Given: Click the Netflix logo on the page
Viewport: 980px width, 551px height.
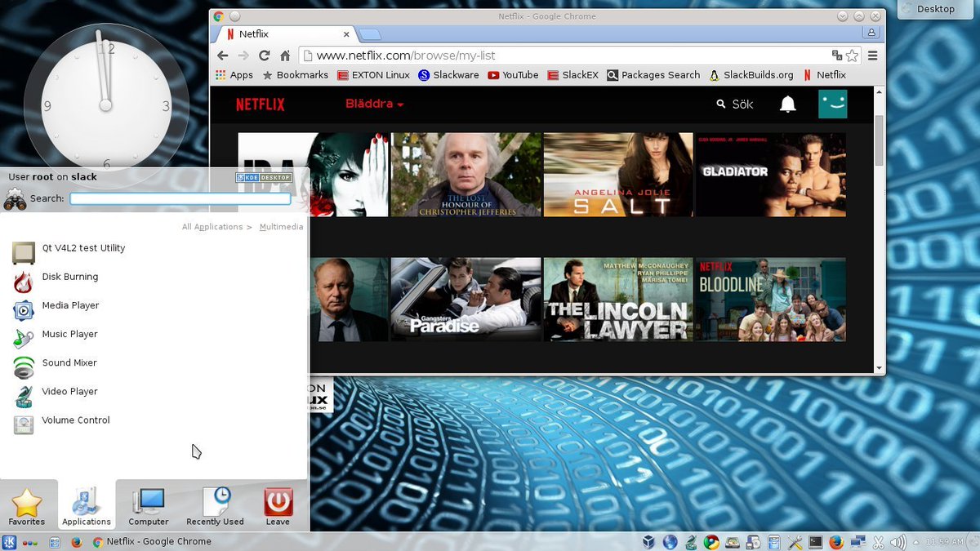Looking at the screenshot, I should coord(261,104).
